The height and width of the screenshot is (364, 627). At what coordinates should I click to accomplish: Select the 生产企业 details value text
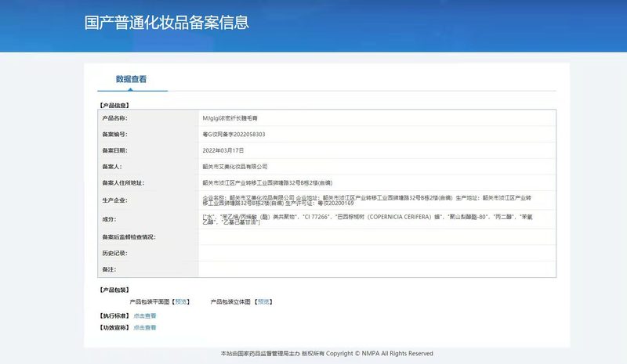click(367, 200)
